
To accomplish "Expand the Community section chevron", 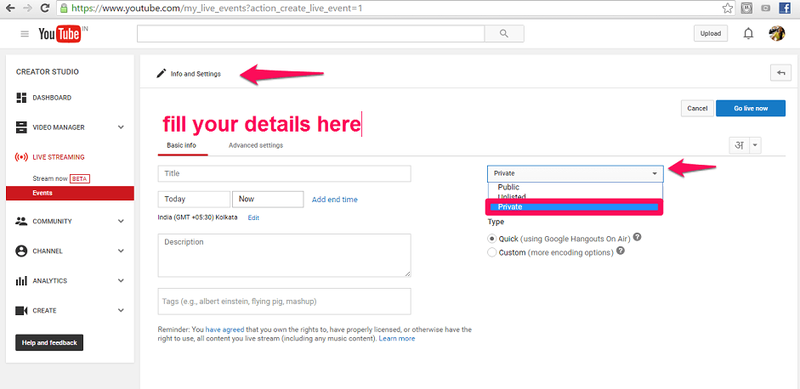I will click(x=121, y=222).
